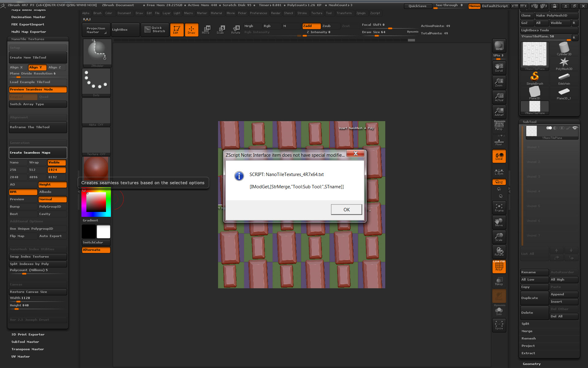Click the Xpose icon
The width and height of the screenshot is (588, 368).
(499, 325)
